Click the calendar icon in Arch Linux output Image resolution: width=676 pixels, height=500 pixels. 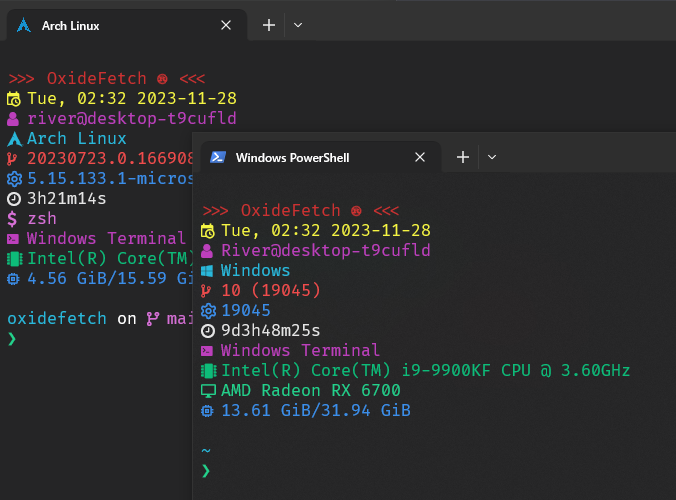(x=14, y=99)
